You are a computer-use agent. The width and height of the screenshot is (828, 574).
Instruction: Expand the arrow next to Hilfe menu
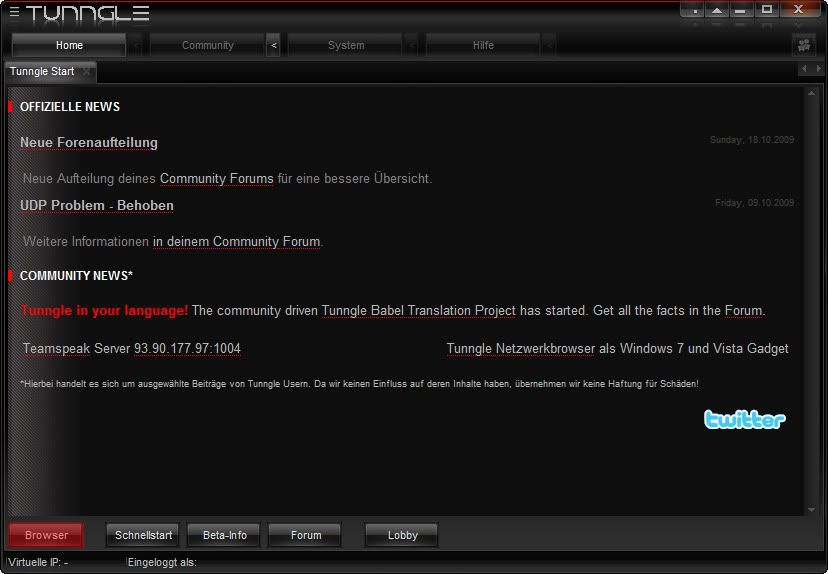(550, 45)
